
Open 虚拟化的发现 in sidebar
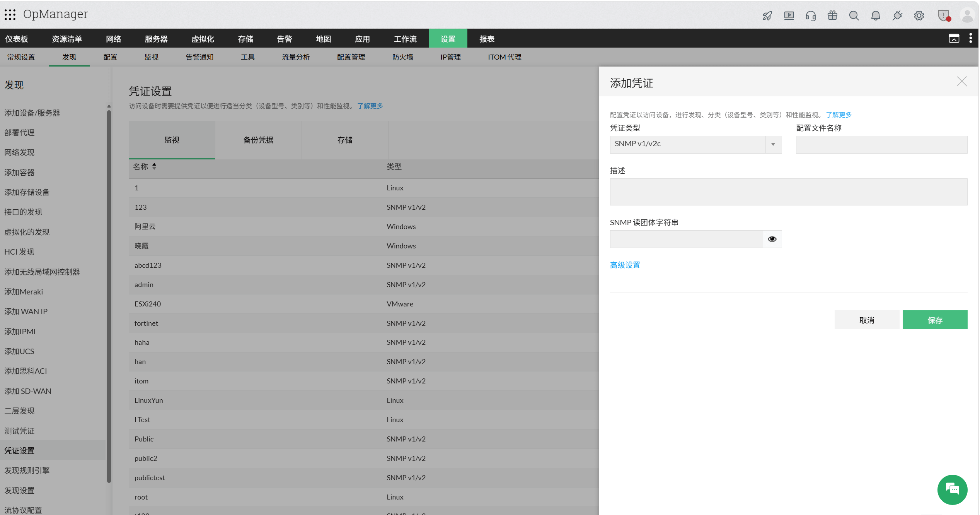point(27,232)
